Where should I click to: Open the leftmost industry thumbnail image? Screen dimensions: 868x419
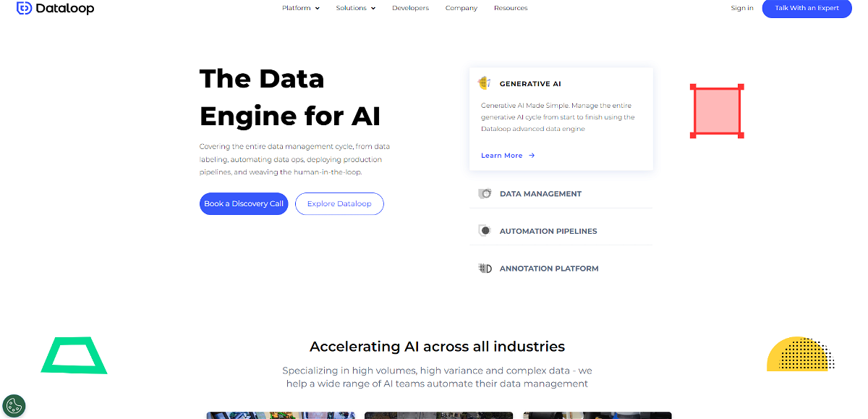pyautogui.click(x=282, y=415)
